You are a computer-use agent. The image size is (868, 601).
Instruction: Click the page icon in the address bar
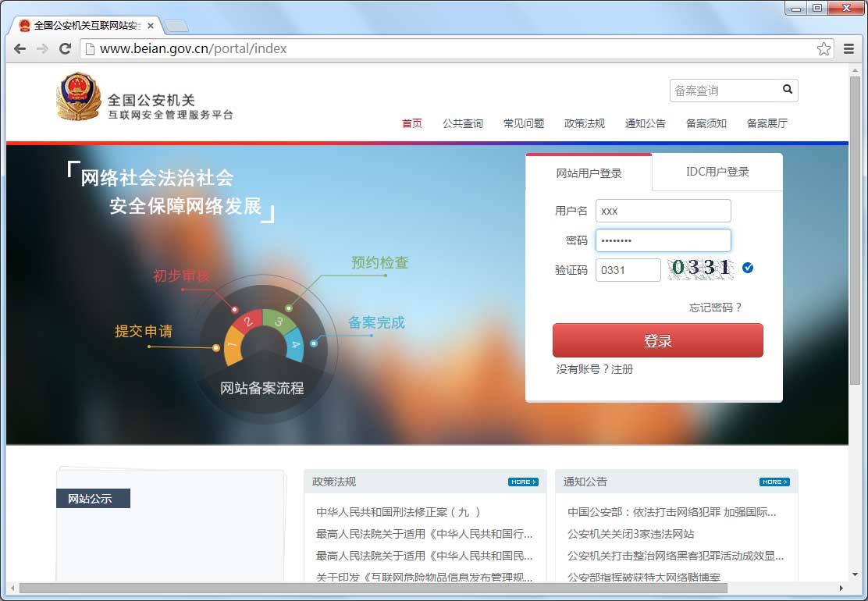click(90, 48)
